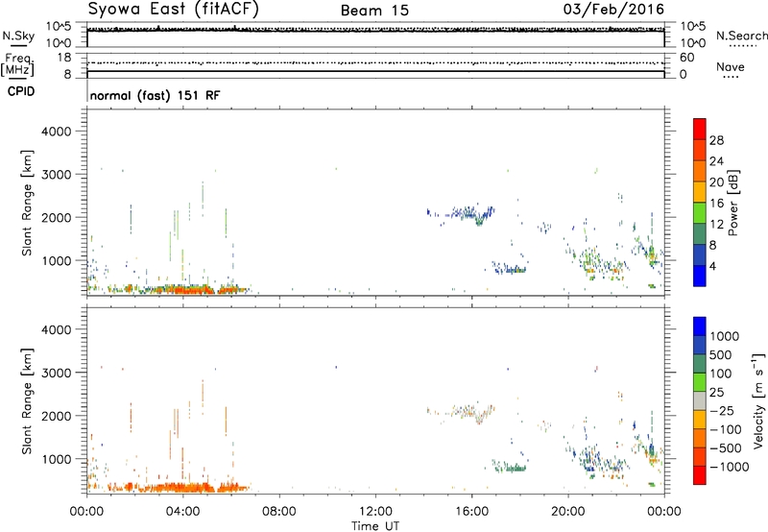Click the '12:00' time tick label
The height and width of the screenshot is (532, 768).
tap(375, 512)
